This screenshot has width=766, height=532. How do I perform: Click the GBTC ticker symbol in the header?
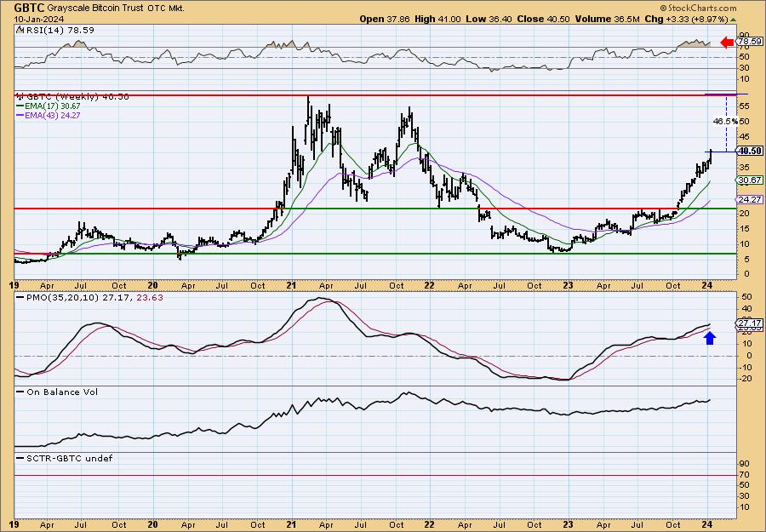30,8
